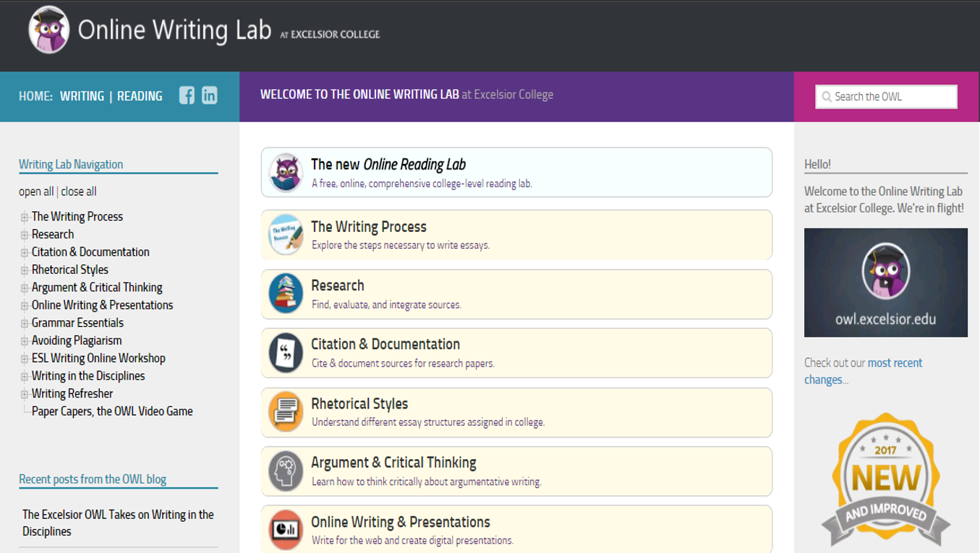
Task: Expand the Citation & Documentation tree node
Action: (x=25, y=252)
